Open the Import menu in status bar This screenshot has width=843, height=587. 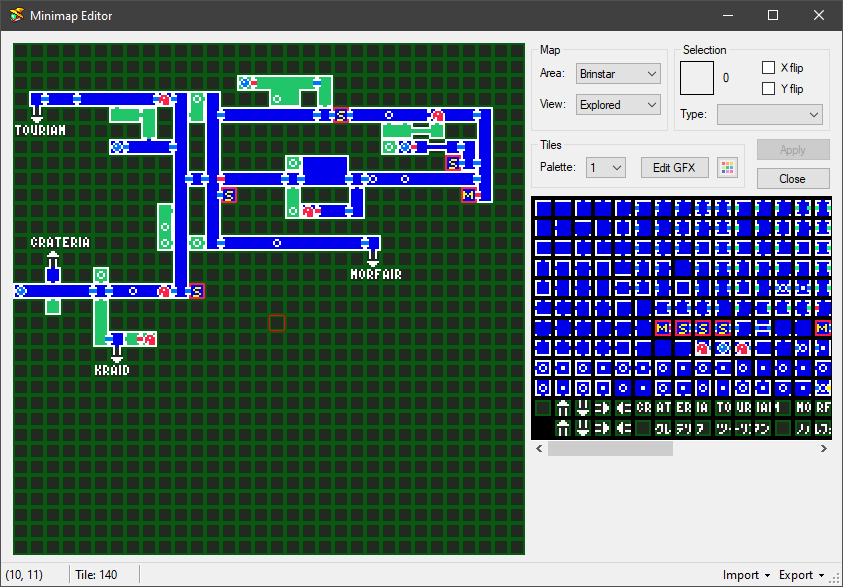pos(746,575)
